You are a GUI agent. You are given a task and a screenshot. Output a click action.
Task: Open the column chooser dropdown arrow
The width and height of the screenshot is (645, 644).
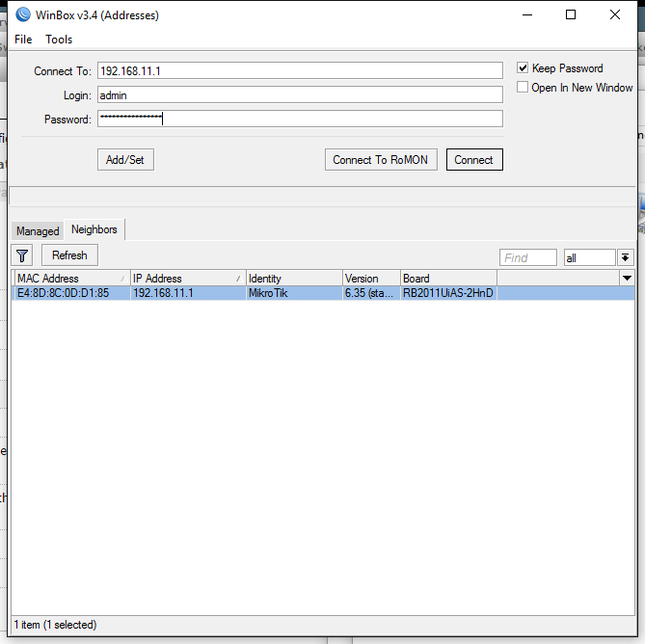pos(628,279)
